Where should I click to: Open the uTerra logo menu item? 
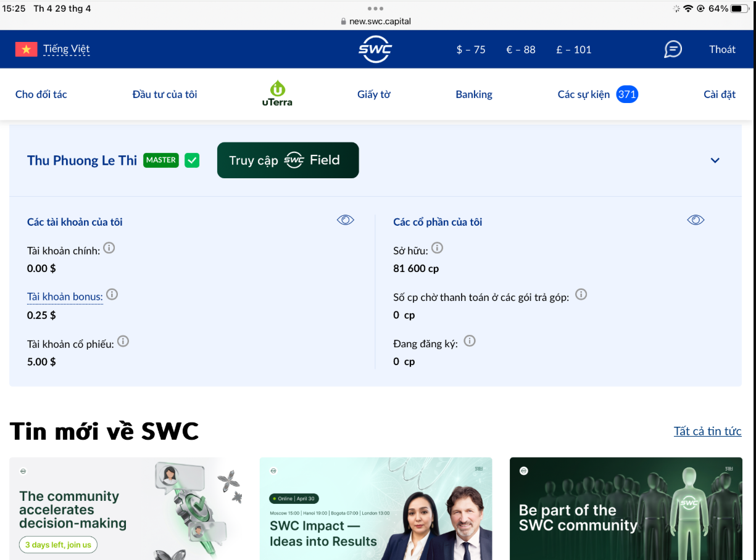tap(277, 94)
